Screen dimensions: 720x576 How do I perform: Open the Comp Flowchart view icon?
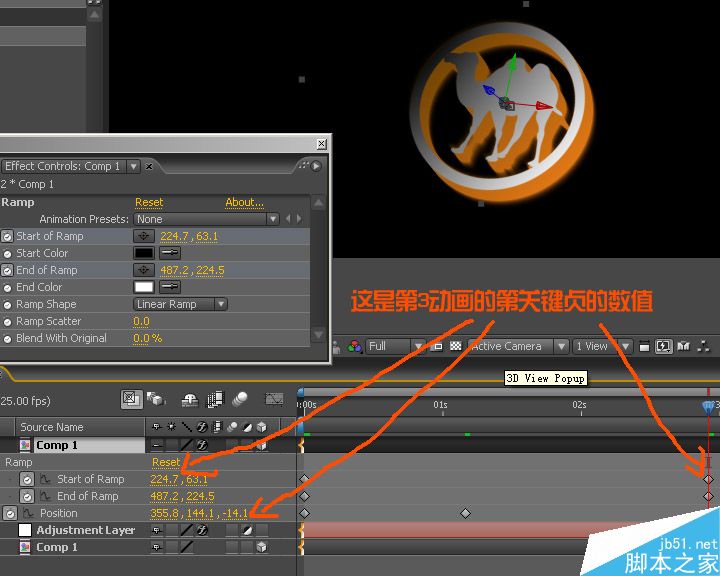click(x=703, y=346)
